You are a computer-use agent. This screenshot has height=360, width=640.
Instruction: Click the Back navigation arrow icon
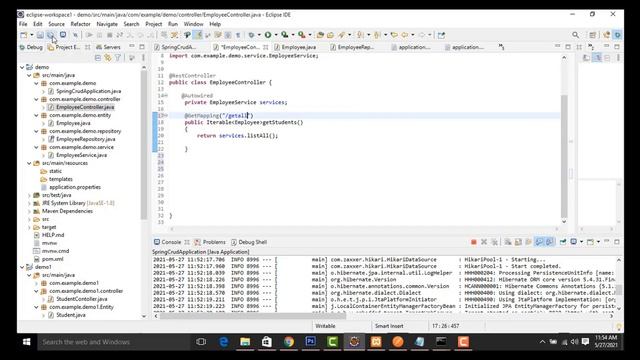404,35
